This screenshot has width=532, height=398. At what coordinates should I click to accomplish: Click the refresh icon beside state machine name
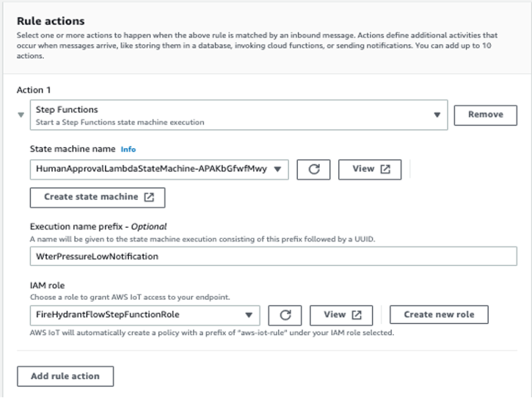point(313,169)
